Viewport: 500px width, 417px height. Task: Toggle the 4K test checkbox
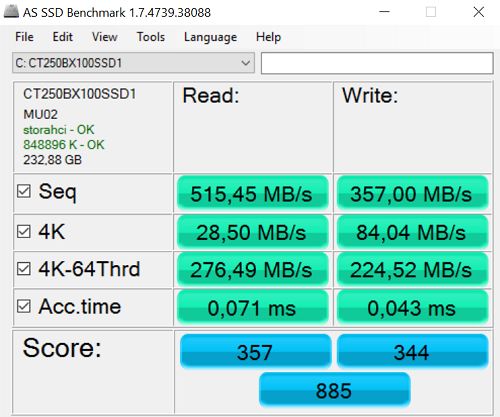coord(24,231)
